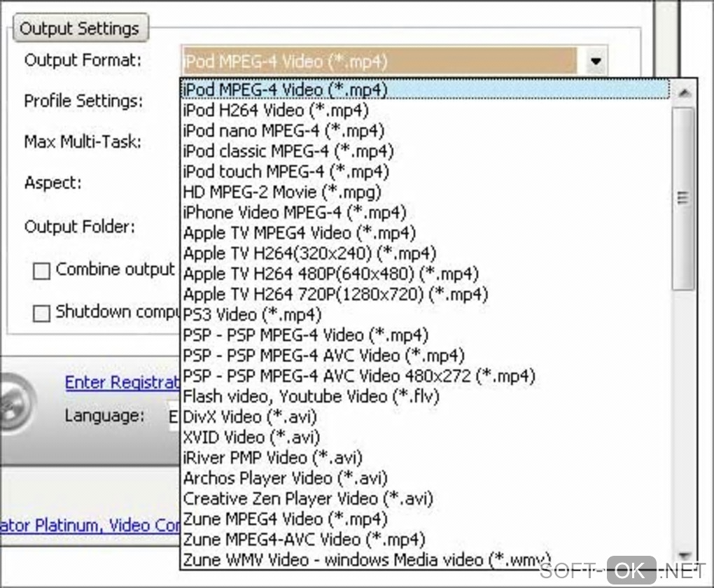The image size is (714, 588).
Task: Click the format list scroll-up arrow
Action: (x=684, y=93)
